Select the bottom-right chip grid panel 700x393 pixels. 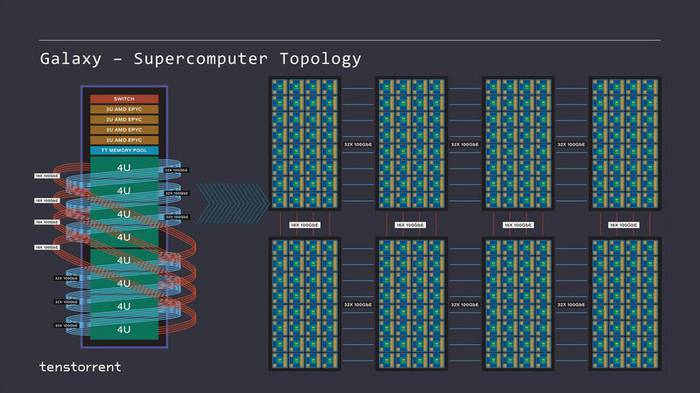click(625, 304)
